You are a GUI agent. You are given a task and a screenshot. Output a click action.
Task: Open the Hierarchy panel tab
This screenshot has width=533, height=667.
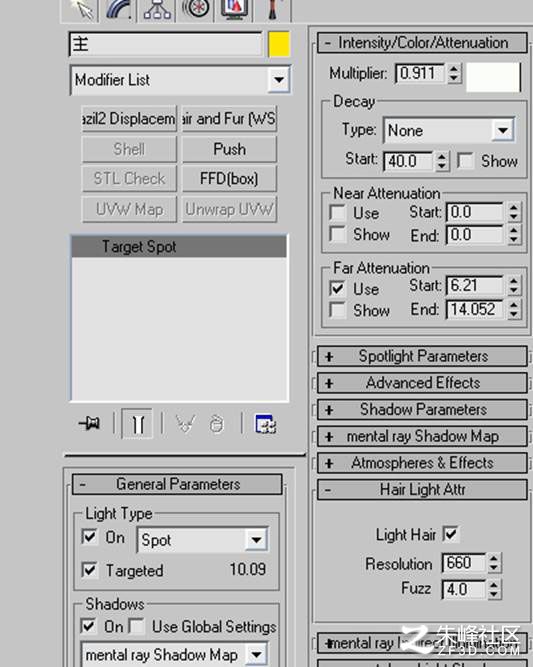click(x=157, y=9)
